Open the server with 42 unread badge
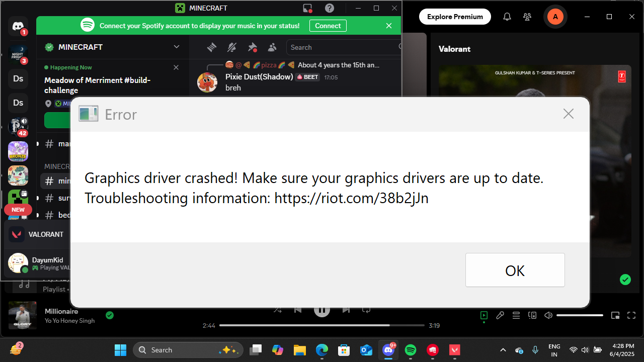 [18, 127]
